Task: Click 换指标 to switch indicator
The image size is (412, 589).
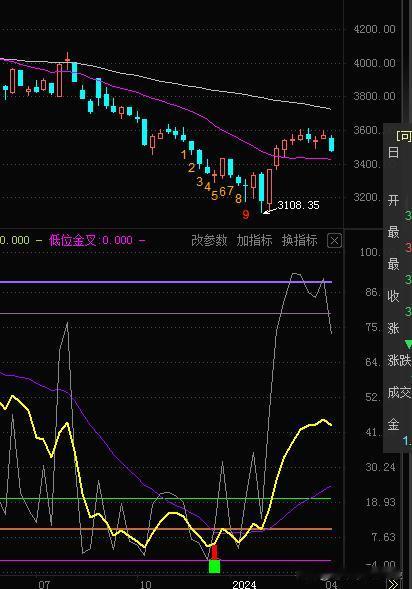Action: coord(299,240)
